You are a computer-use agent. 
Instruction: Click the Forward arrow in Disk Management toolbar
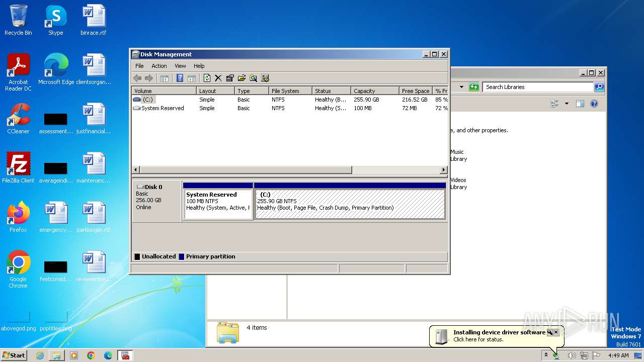[148, 78]
